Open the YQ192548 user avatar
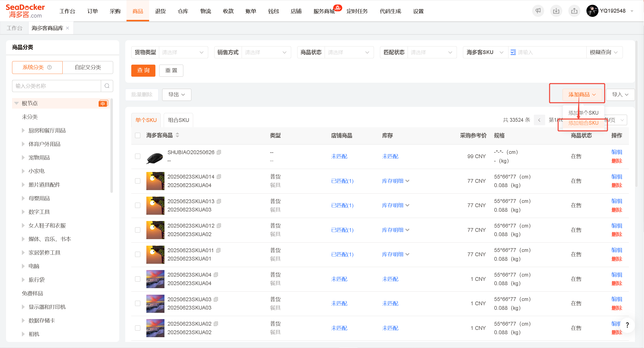Image resolution: width=644 pixels, height=348 pixels. [x=592, y=11]
